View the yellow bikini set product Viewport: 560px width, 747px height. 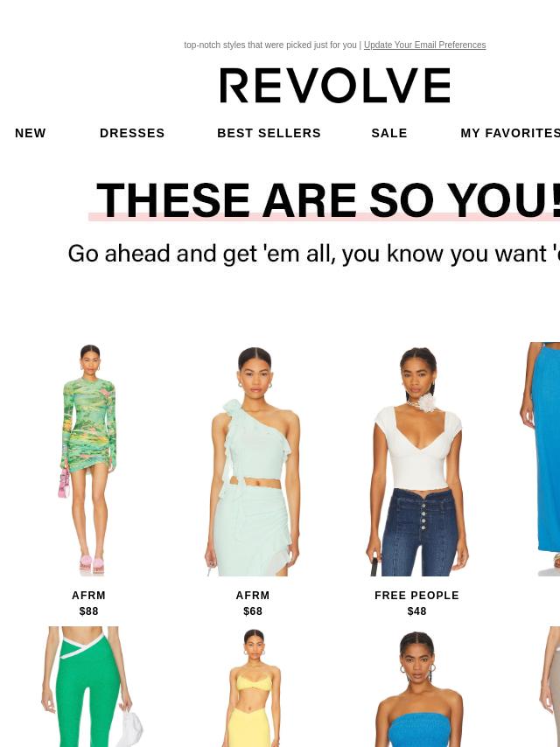coord(253,687)
